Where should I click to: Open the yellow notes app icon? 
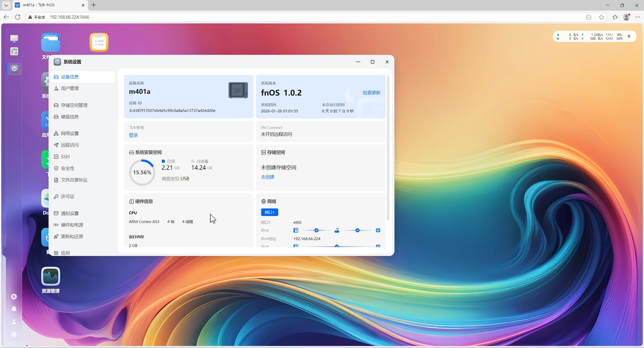pyautogui.click(x=99, y=42)
